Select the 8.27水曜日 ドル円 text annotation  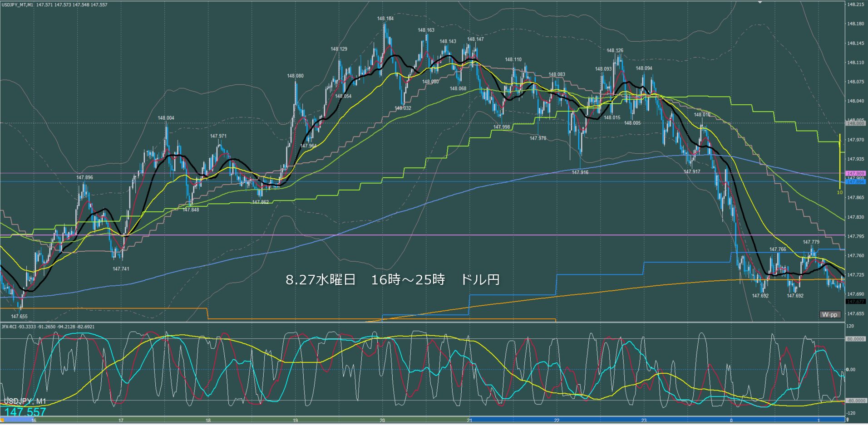click(x=392, y=280)
